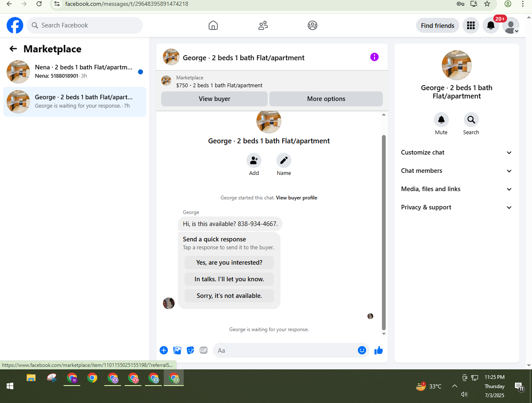Open the notifications bell
Image resolution: width=532 pixels, height=403 pixels.
(x=491, y=25)
